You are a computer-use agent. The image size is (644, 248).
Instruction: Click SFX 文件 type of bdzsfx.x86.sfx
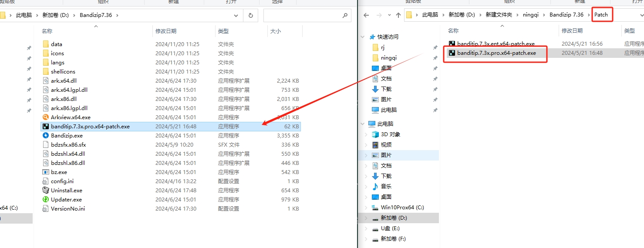tap(229, 144)
